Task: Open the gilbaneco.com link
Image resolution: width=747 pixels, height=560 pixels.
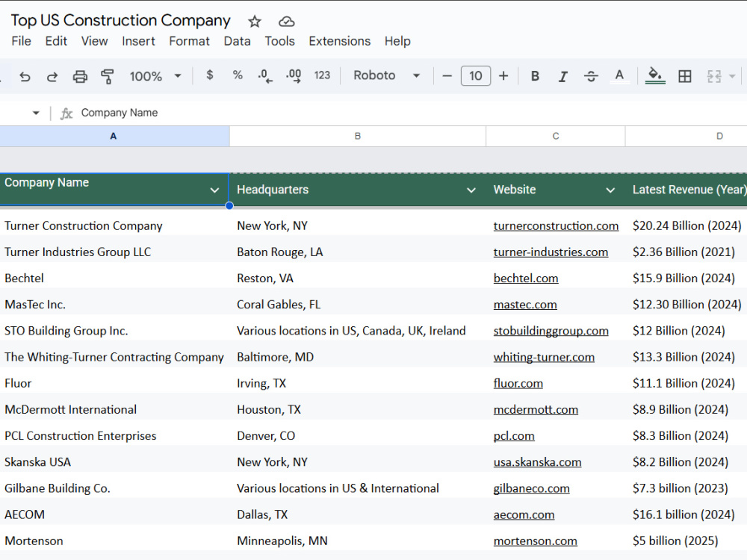Action: pos(532,488)
